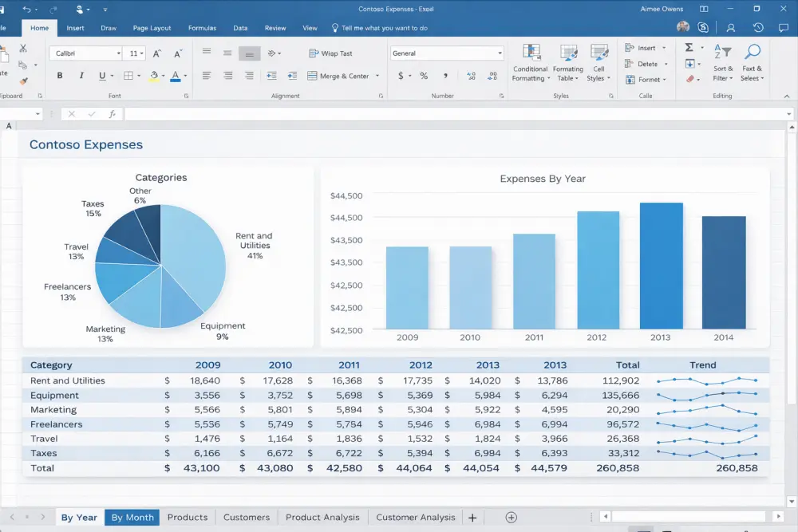Open the Merge & Center dropdown arrow
Viewport: 798px width, 532px height.
pos(375,76)
